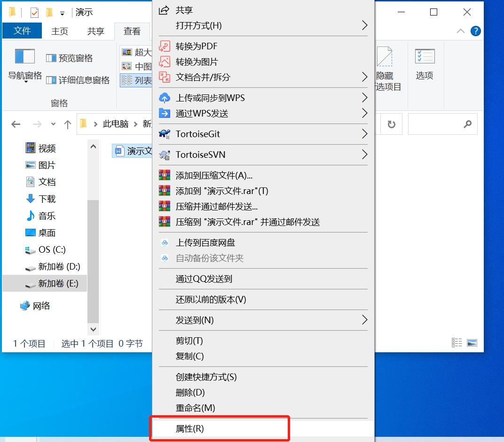Click the search magnifier icon
Viewport: 504px width, 442px height.
coord(467,124)
